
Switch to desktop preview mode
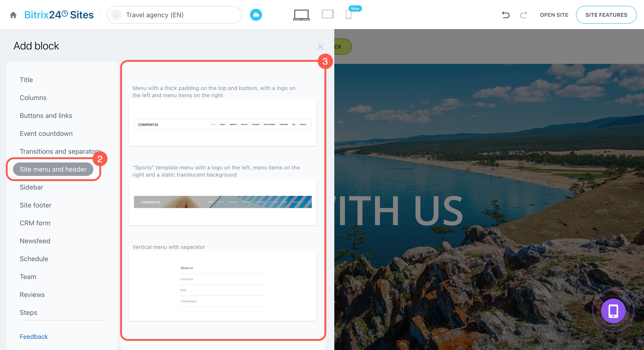(x=301, y=15)
